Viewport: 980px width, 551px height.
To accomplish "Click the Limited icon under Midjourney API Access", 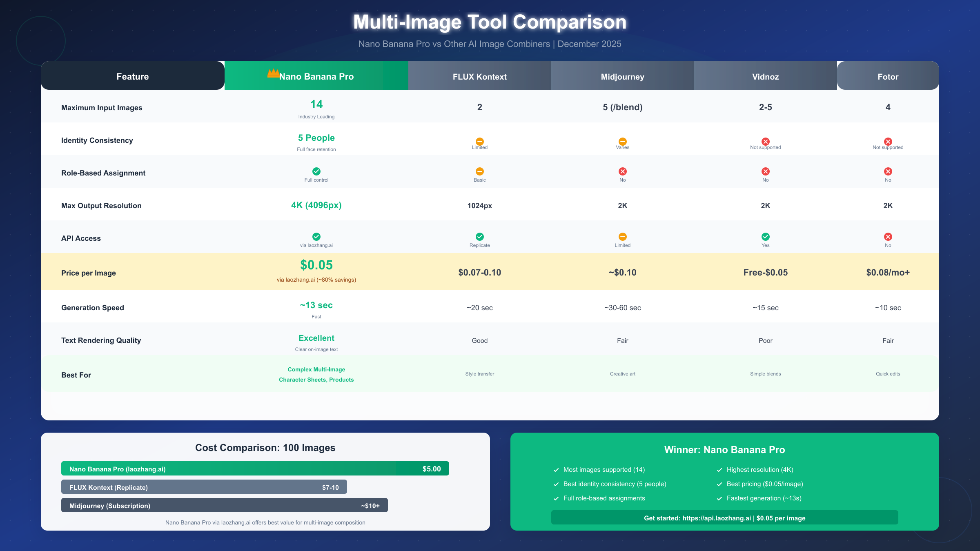I will click(622, 237).
